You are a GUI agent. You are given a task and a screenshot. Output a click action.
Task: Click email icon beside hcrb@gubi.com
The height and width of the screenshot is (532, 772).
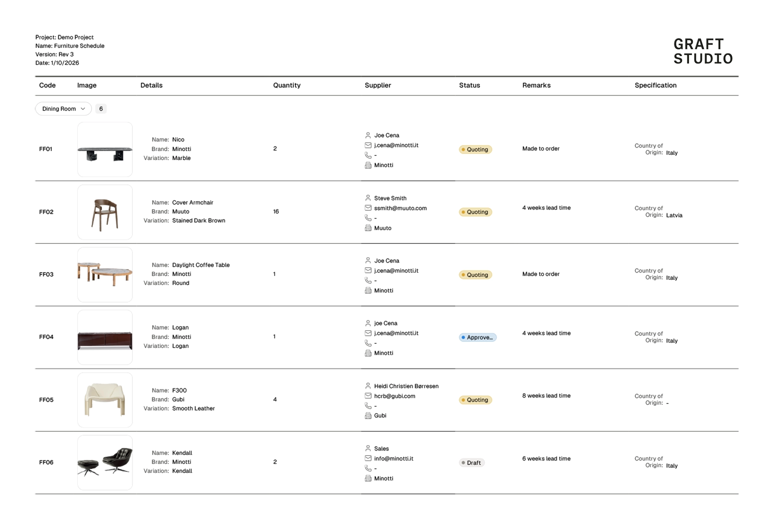[x=368, y=396]
